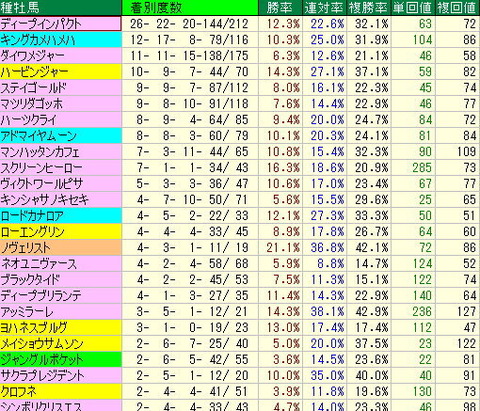Click ダイワメジャー's win rate 6.3%
The height and width of the screenshot is (411, 480).
click(286, 56)
